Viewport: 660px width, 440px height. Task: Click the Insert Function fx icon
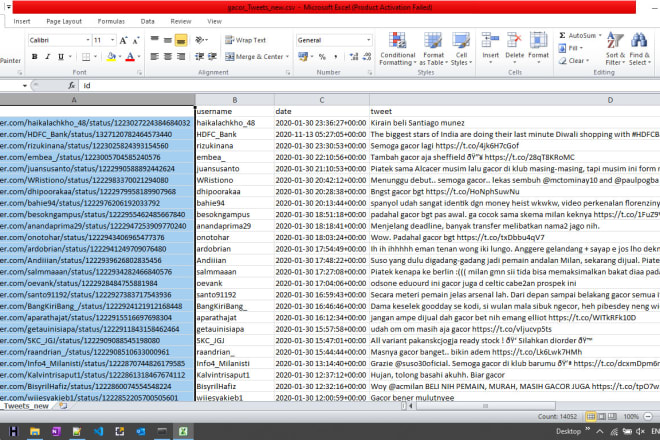72,85
